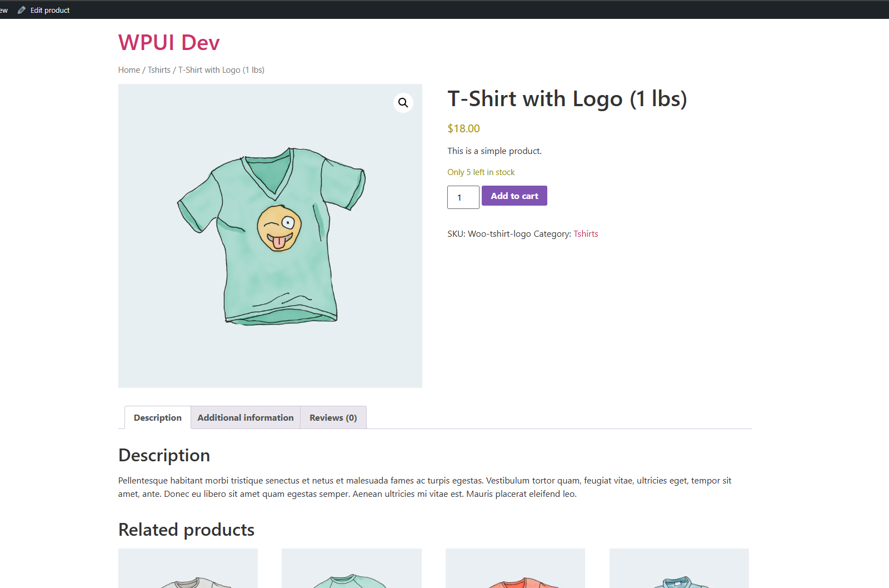Click the green shirt under Related products
This screenshot has width=889, height=588.
tap(351, 572)
